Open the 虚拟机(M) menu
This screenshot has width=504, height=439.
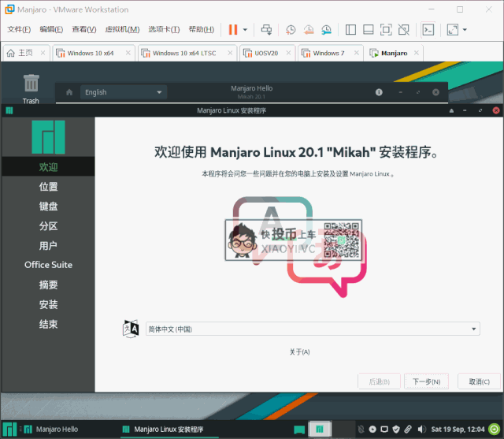122,30
